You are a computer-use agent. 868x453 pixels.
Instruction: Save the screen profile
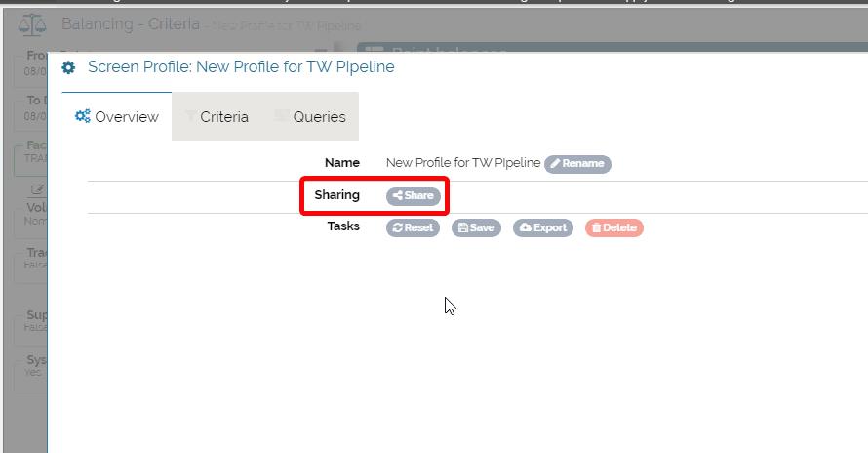click(x=476, y=227)
